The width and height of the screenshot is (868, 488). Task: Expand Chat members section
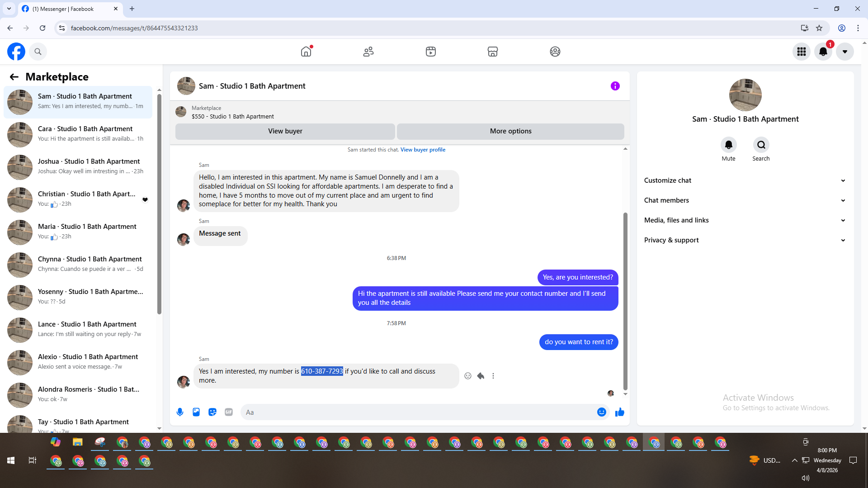(745, 200)
